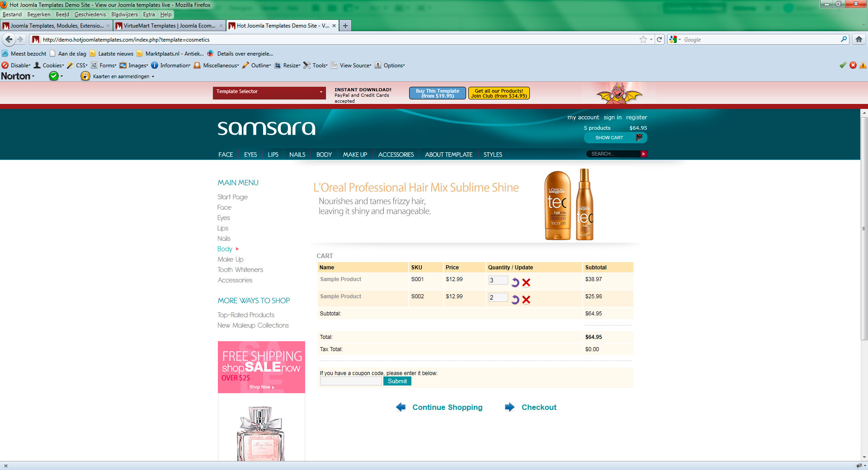868x470 pixels.
Task: Close the bottom bar with its X
Action: 5,466
